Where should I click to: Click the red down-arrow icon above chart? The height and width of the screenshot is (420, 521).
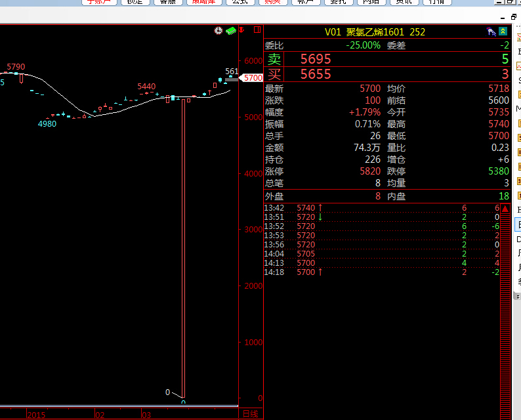click(241, 30)
